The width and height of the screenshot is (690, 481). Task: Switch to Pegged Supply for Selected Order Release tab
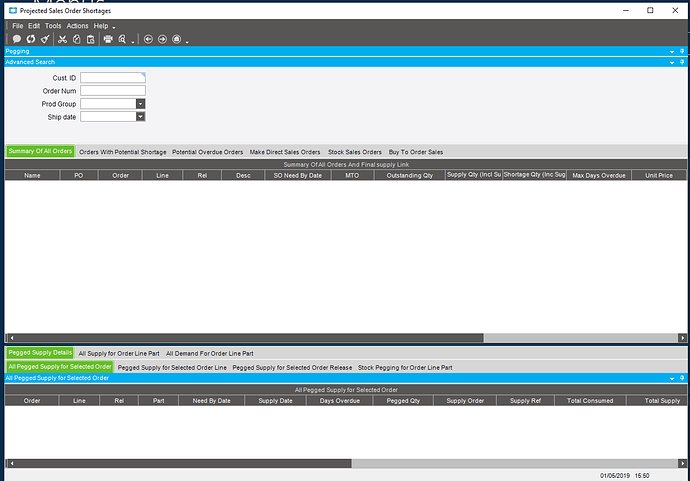[x=292, y=367]
